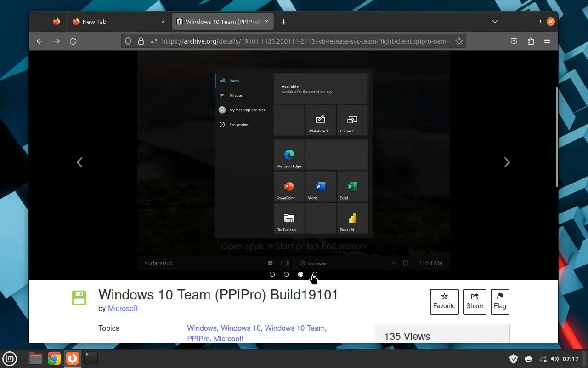Click the Favorite button
Image resolution: width=588 pixels, height=368 pixels.
coord(444,301)
